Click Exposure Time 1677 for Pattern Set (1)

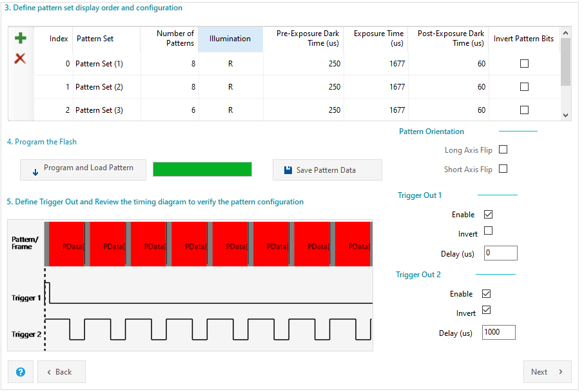pos(397,64)
